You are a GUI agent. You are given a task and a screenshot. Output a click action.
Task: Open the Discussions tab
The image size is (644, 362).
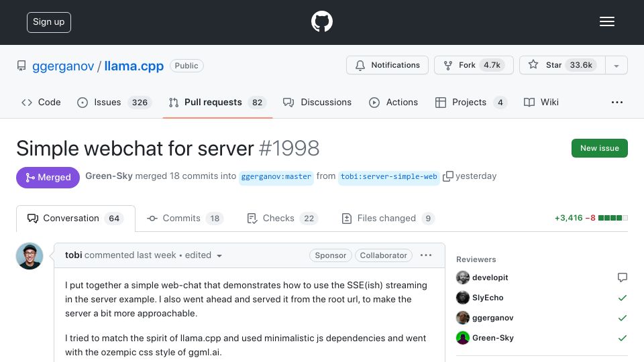click(317, 102)
